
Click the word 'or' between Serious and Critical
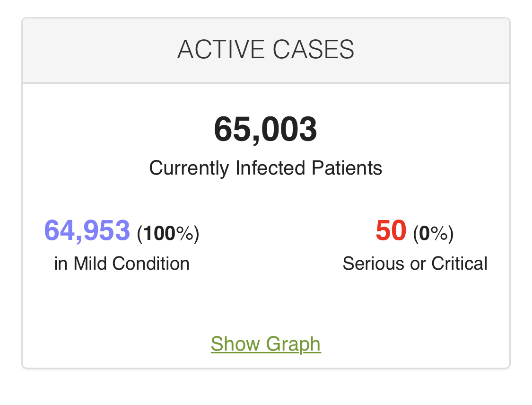418,264
